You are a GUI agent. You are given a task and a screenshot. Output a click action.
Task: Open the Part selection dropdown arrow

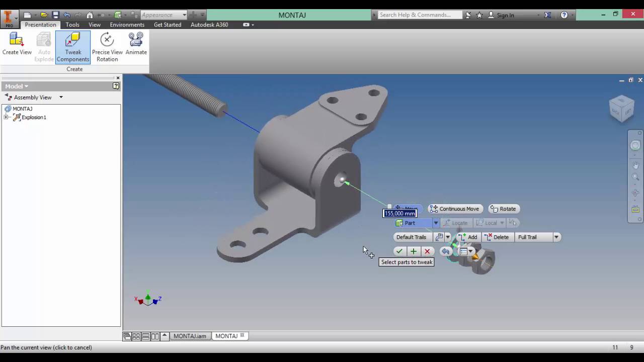tap(436, 223)
